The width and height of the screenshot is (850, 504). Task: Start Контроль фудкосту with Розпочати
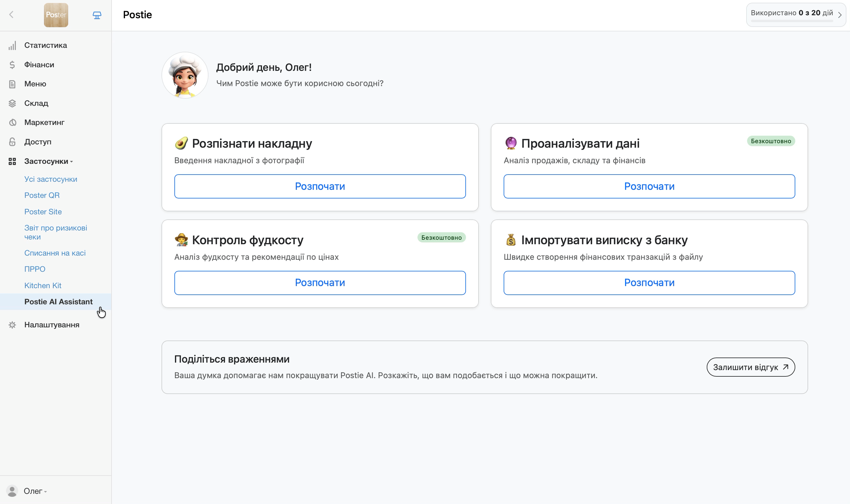(x=320, y=282)
